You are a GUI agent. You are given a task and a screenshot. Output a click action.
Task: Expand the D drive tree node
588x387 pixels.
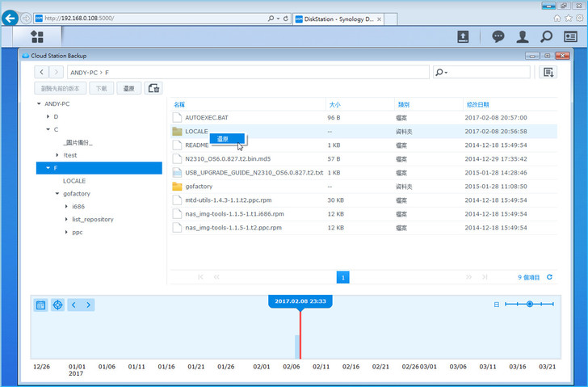click(47, 117)
